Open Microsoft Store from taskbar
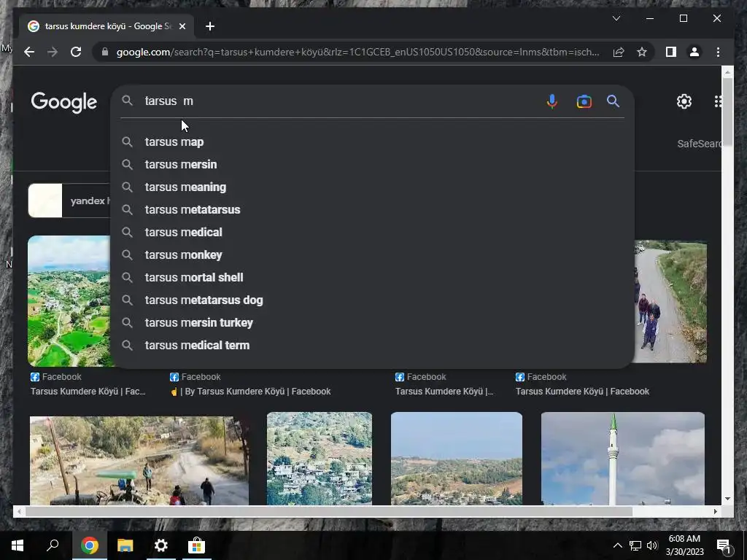Image resolution: width=747 pixels, height=560 pixels. coord(196,545)
